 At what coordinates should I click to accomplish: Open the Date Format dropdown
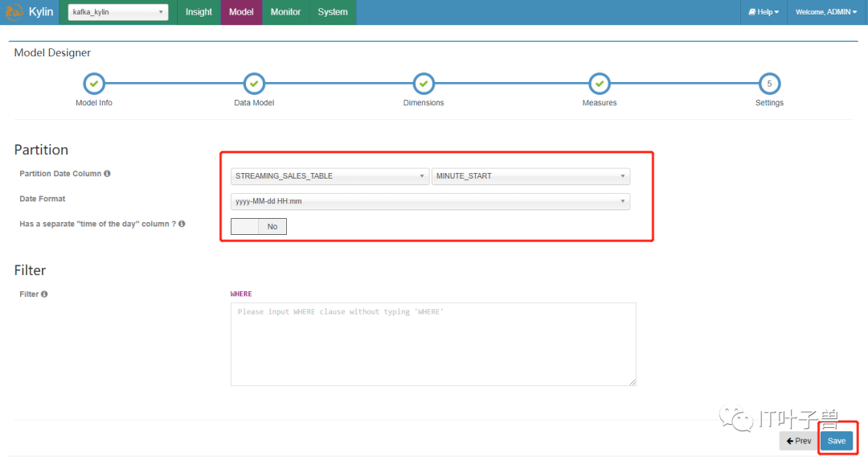coord(430,201)
